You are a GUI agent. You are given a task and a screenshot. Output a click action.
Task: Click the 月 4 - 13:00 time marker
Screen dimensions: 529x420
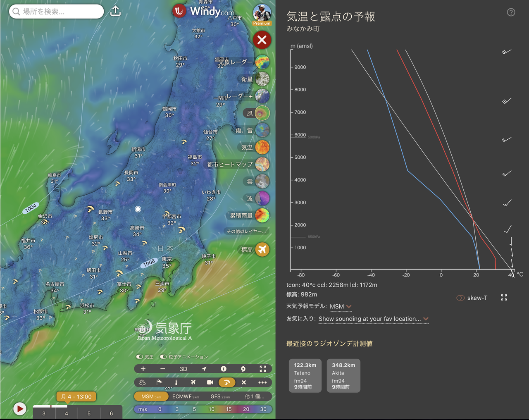[x=76, y=397]
